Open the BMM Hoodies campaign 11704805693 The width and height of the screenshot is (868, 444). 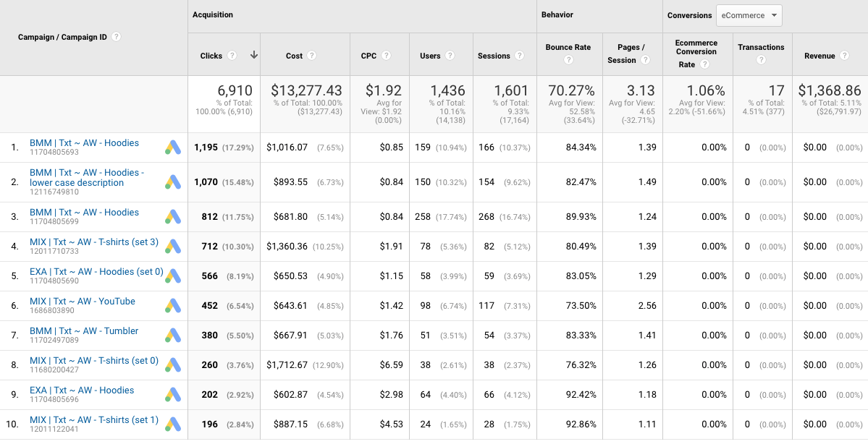pyautogui.click(x=84, y=143)
